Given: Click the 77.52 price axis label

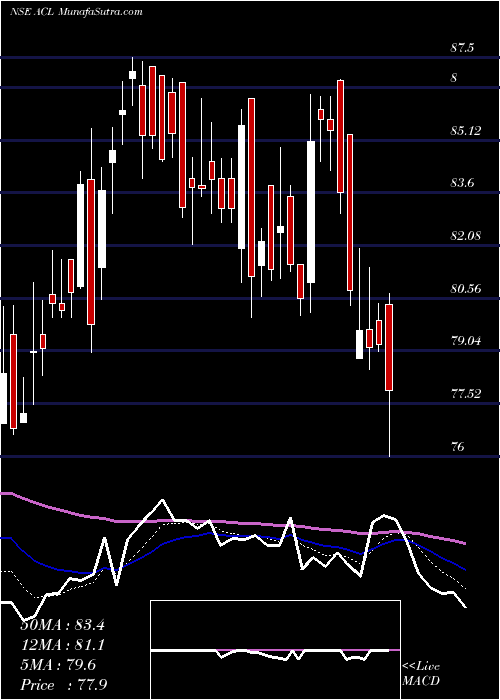Looking at the screenshot, I should click(x=466, y=394).
